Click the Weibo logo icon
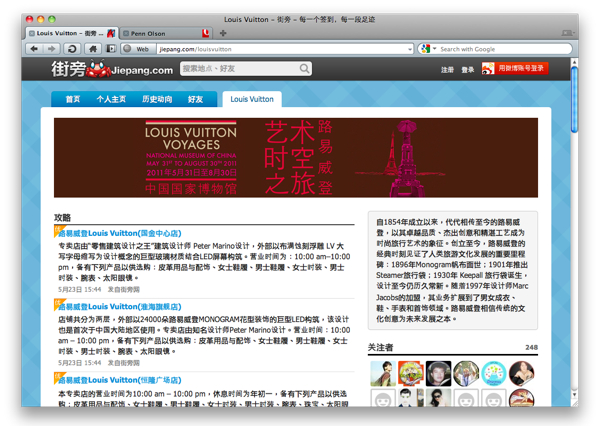 [488, 69]
